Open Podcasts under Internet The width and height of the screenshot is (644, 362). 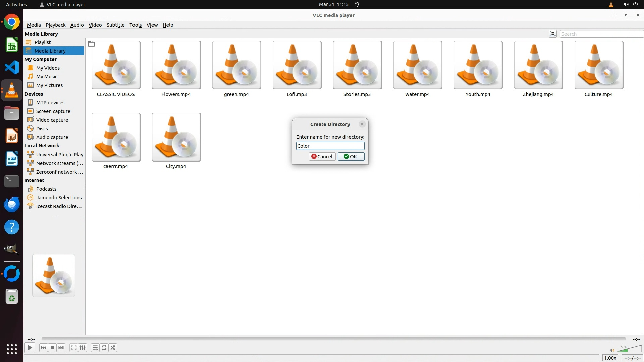pyautogui.click(x=46, y=189)
